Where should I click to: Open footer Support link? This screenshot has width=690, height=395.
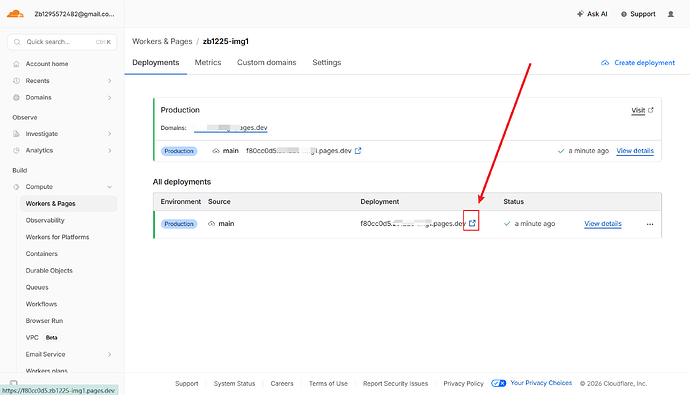point(187,384)
